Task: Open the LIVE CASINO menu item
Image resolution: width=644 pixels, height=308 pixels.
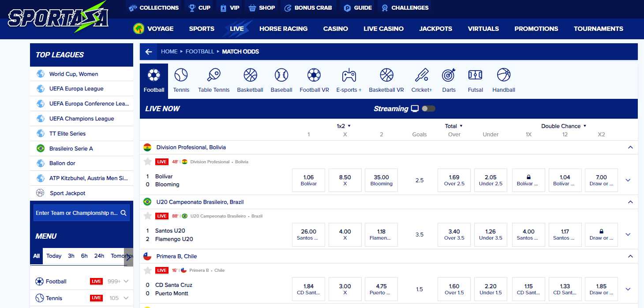Action: [x=383, y=28]
